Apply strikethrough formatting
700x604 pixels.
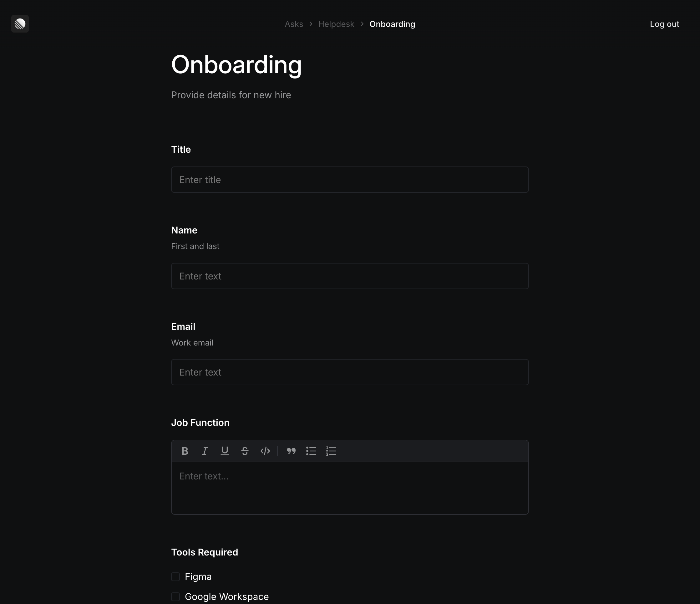(245, 451)
